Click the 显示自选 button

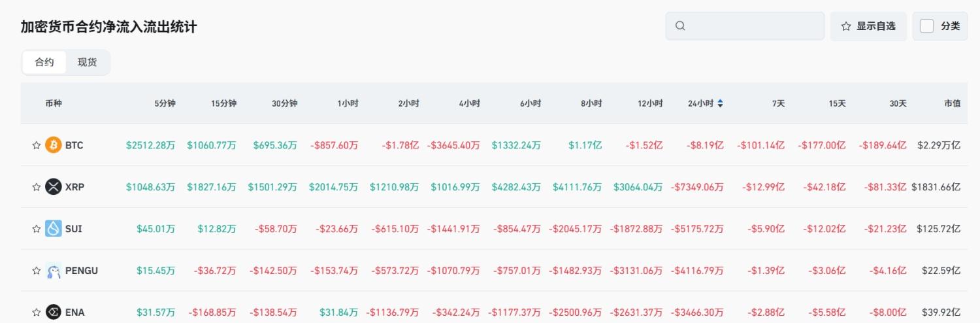point(868,26)
